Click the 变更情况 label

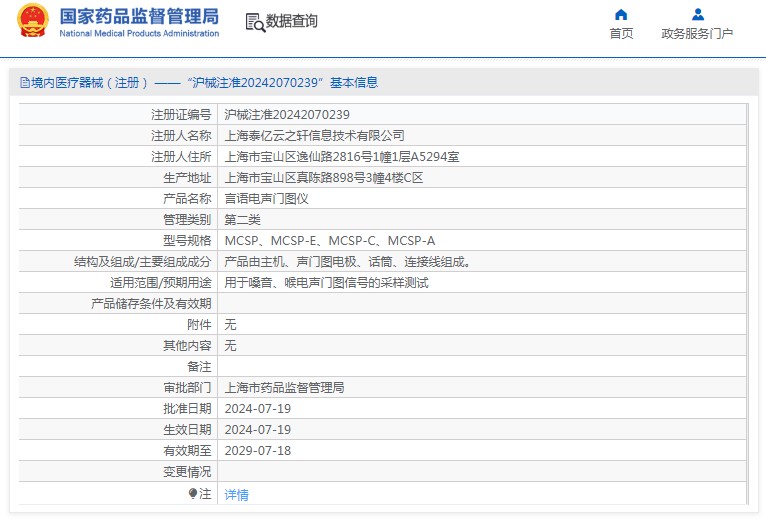click(x=187, y=471)
